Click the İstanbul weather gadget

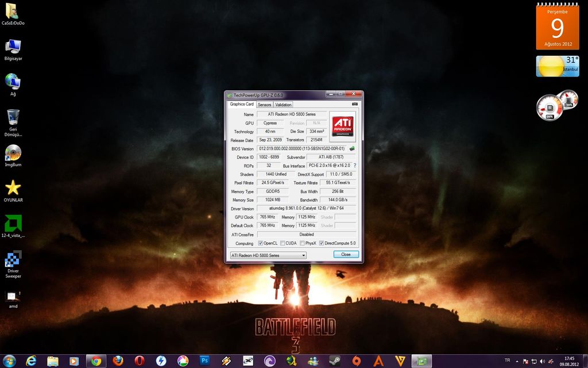tap(558, 66)
